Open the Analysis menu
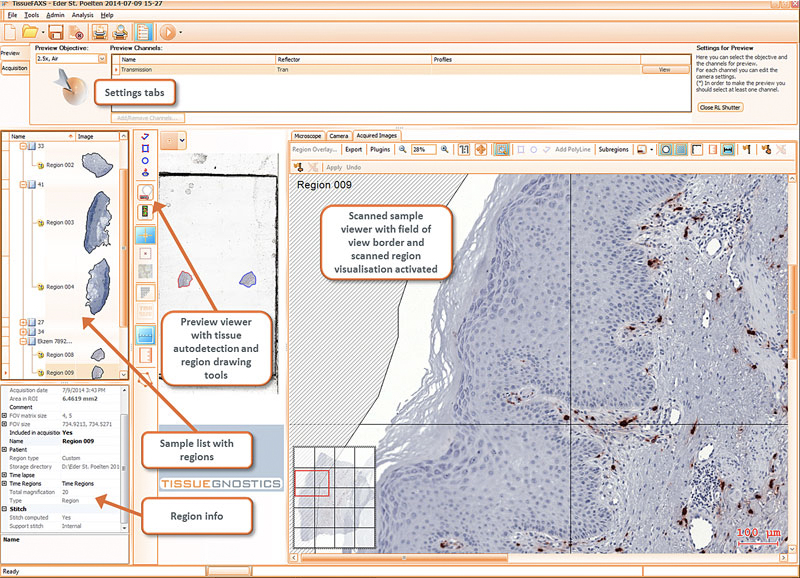 82,16
